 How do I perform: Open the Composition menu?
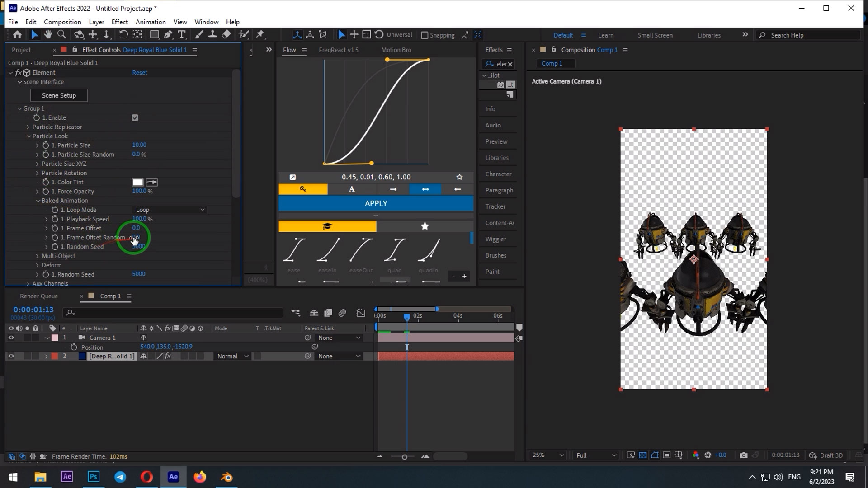pyautogui.click(x=62, y=22)
